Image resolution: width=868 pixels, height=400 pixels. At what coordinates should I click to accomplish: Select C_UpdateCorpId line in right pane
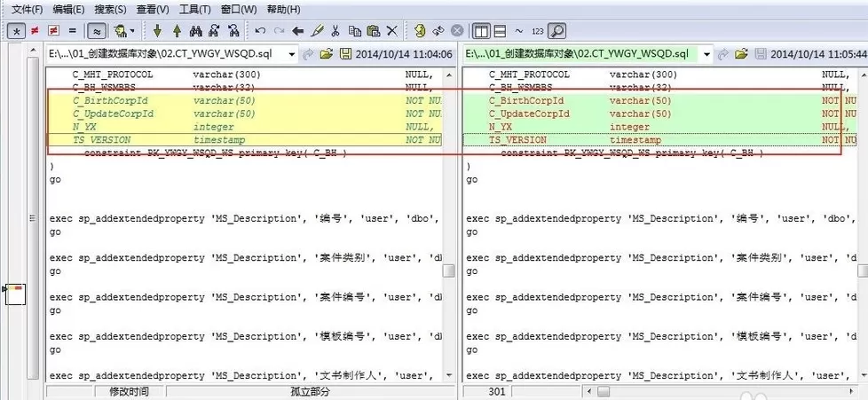pyautogui.click(x=659, y=114)
